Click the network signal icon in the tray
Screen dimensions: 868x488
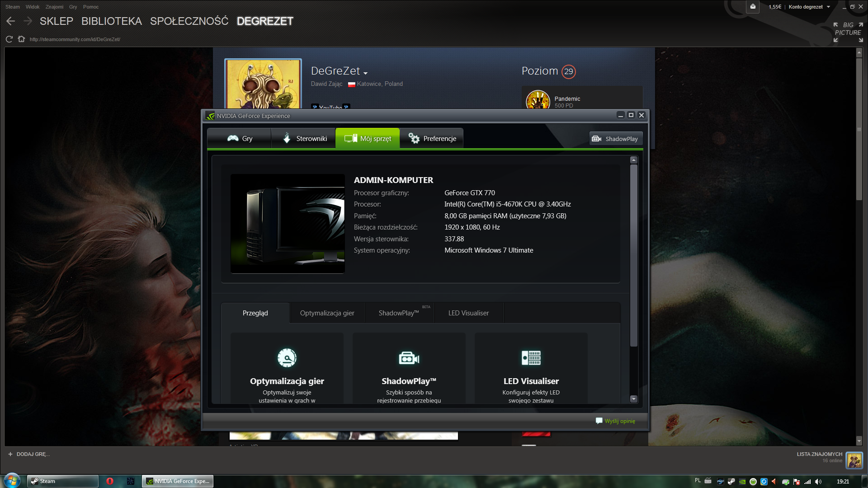pos(807,482)
